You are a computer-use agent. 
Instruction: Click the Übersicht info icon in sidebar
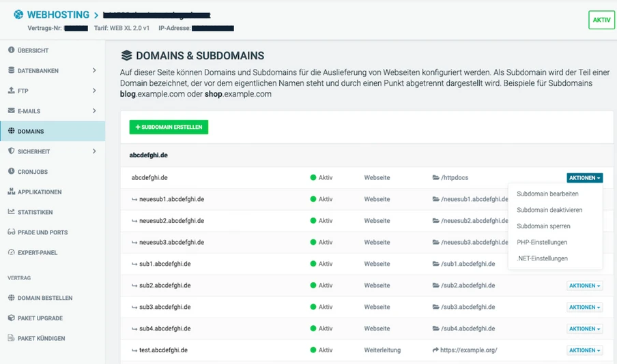[12, 50]
